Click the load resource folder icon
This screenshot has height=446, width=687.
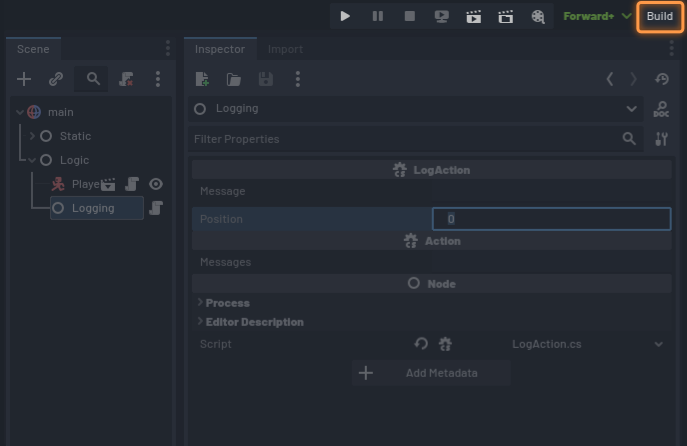pyautogui.click(x=233, y=79)
